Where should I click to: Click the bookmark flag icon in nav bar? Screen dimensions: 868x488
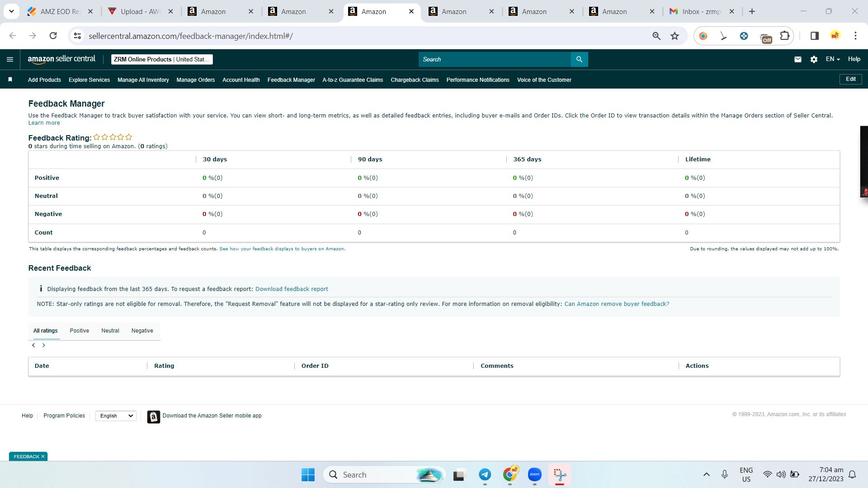(10, 80)
